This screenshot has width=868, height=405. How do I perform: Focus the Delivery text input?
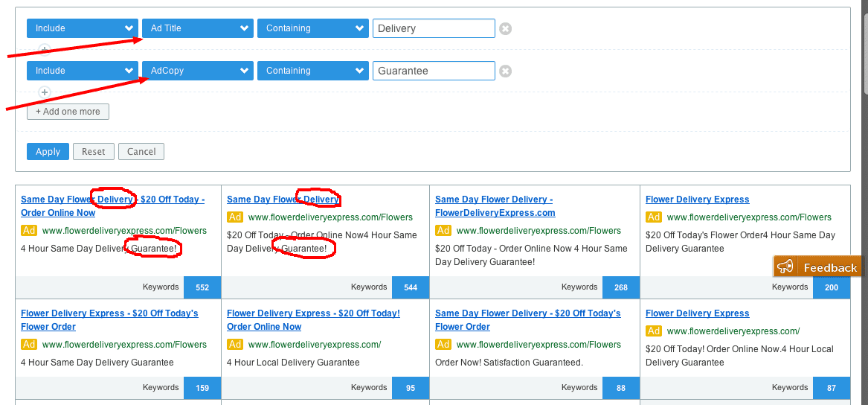(x=433, y=28)
